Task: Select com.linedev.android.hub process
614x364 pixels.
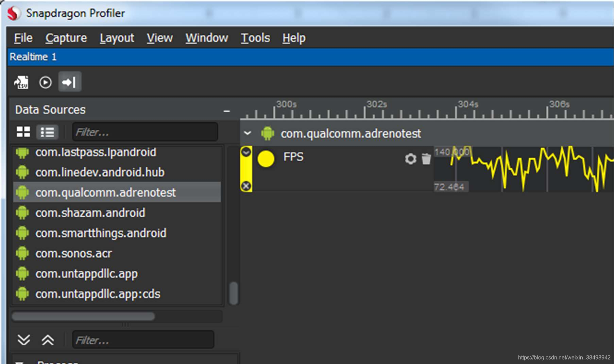Action: 117,172
